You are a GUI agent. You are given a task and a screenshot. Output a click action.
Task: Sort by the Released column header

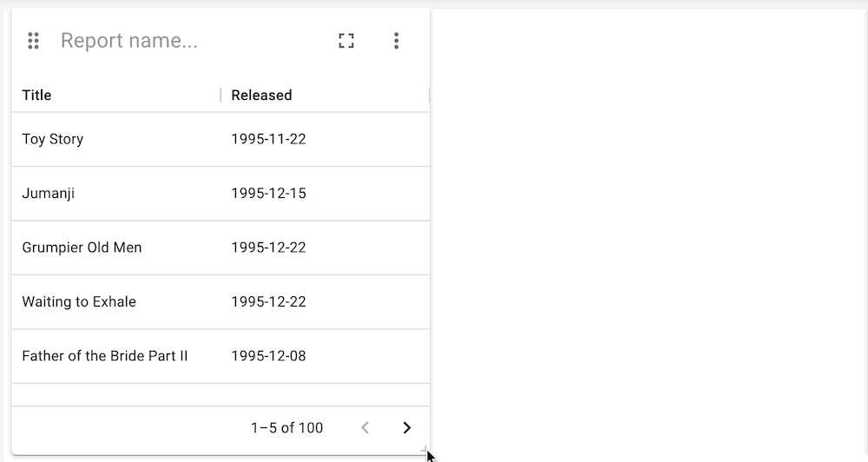pos(262,96)
